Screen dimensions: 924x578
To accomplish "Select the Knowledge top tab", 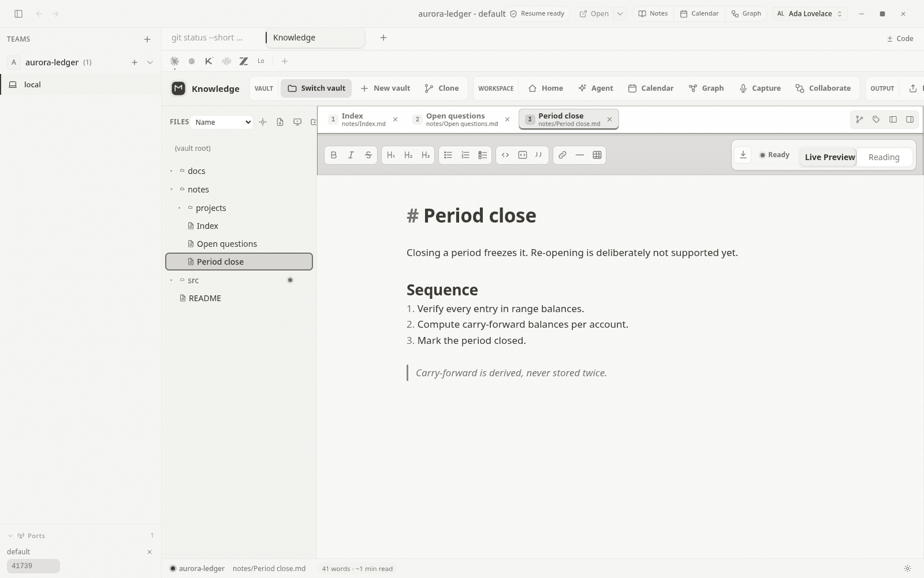I will pyautogui.click(x=315, y=38).
